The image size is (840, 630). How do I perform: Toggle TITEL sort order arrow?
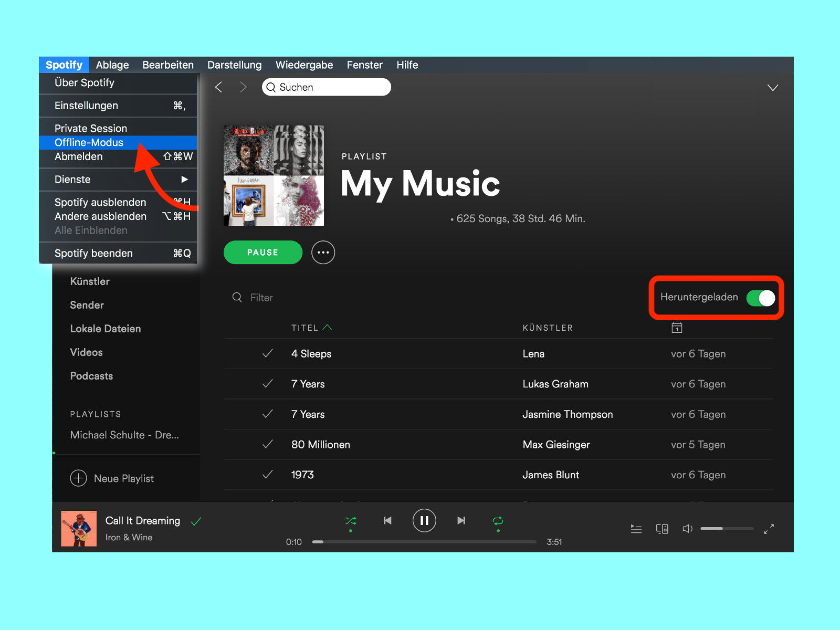tap(327, 327)
